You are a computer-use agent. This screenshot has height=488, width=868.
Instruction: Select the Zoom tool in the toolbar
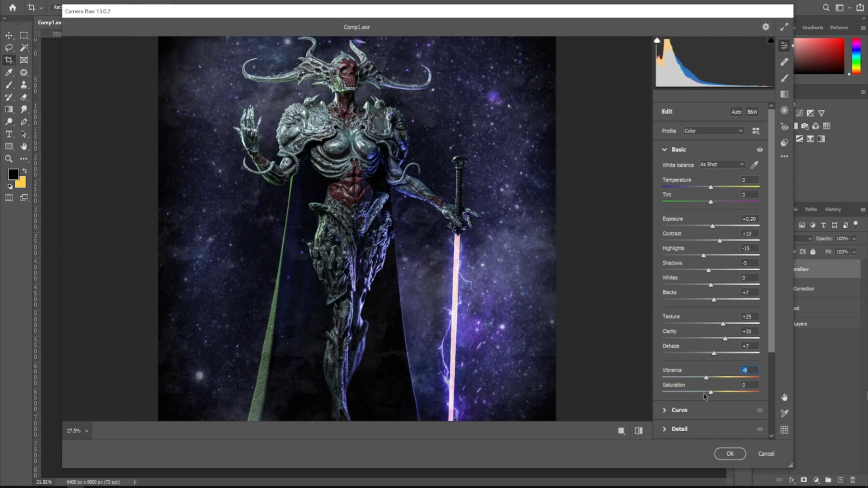click(9, 159)
